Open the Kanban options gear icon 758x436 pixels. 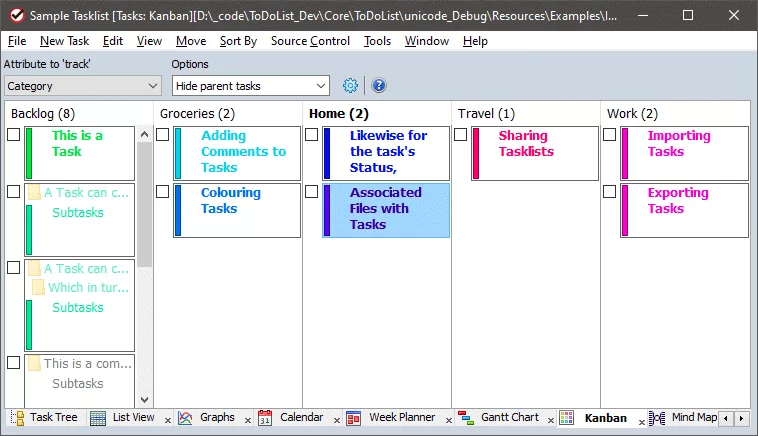(350, 86)
